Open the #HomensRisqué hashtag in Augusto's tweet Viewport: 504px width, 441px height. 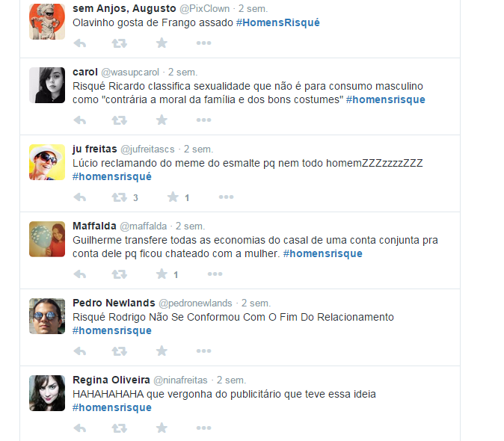click(x=278, y=23)
